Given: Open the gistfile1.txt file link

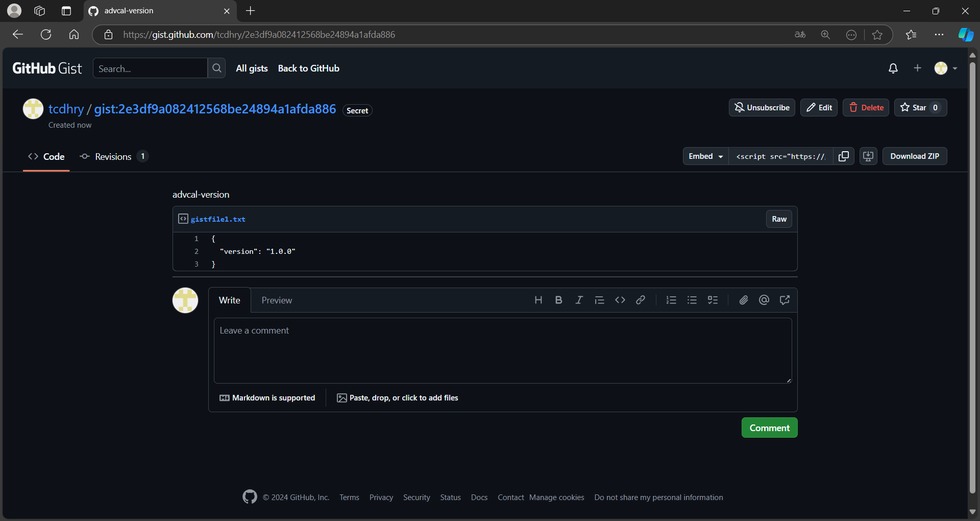Looking at the screenshot, I should pos(218,219).
